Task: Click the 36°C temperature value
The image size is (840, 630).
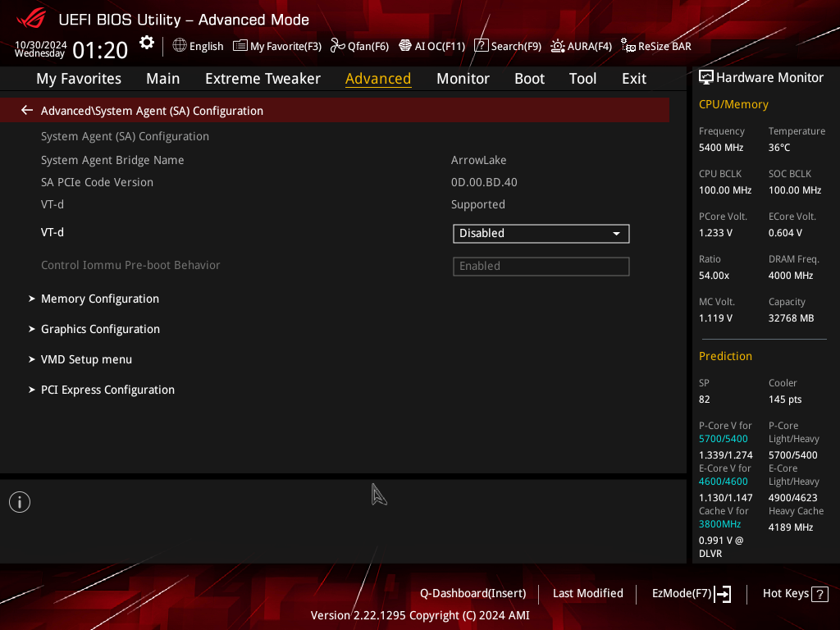Action: pyautogui.click(x=779, y=148)
